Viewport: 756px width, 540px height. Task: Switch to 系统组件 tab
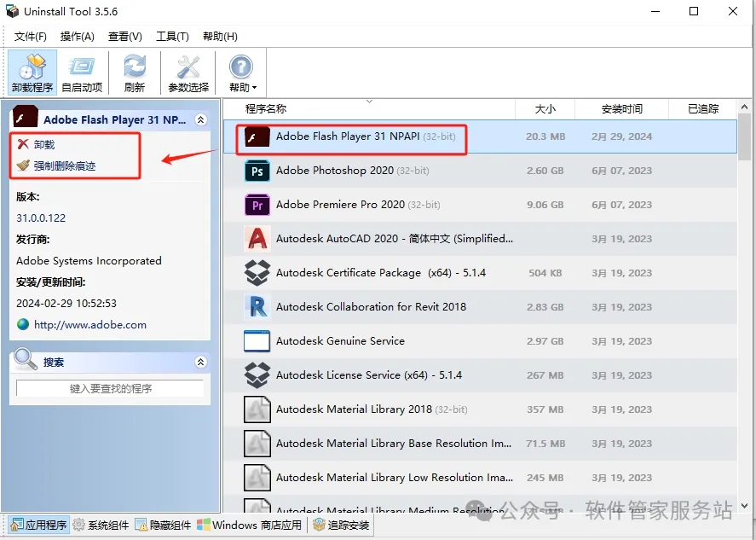pyautogui.click(x=101, y=525)
